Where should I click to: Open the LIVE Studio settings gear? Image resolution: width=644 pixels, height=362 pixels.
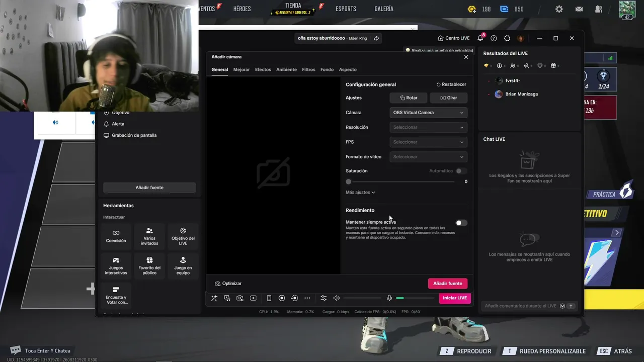tap(507, 38)
